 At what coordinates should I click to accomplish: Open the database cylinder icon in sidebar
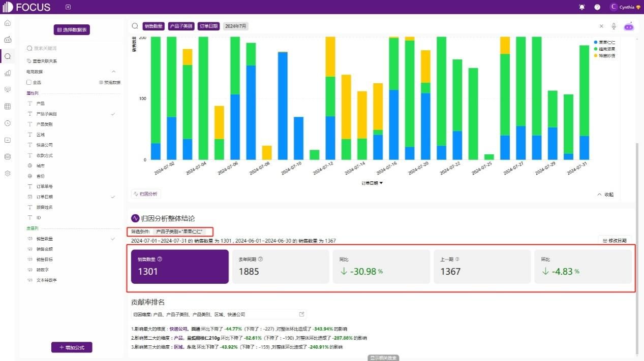(8, 156)
